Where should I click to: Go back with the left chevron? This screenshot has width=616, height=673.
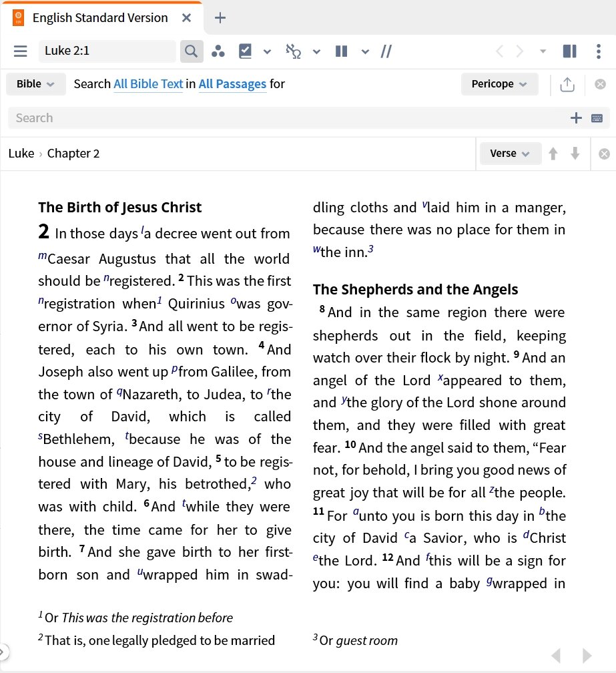499,51
